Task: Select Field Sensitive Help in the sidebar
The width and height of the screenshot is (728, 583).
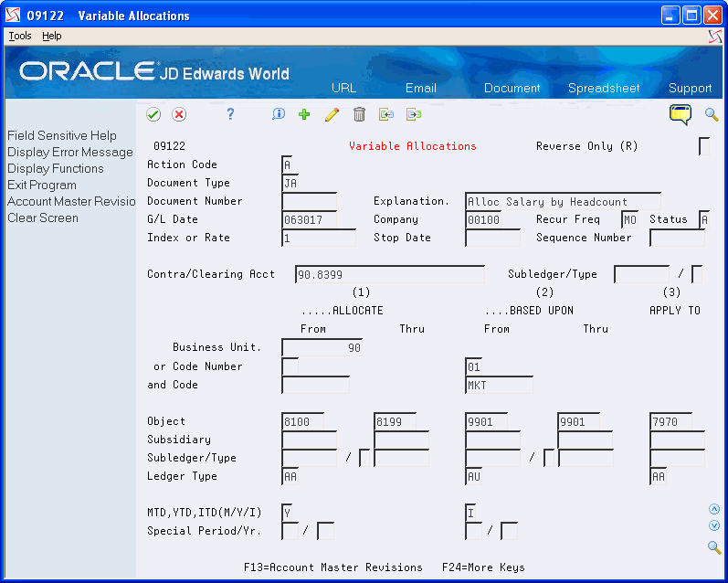Action: point(62,135)
